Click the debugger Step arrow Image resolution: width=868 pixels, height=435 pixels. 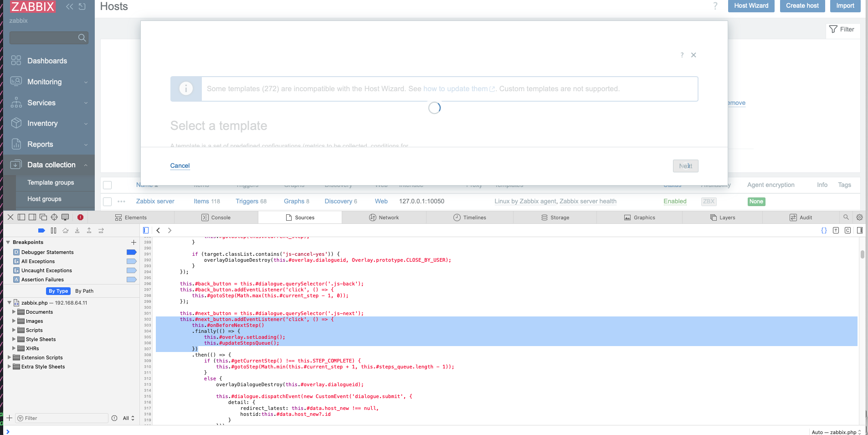[x=101, y=231]
